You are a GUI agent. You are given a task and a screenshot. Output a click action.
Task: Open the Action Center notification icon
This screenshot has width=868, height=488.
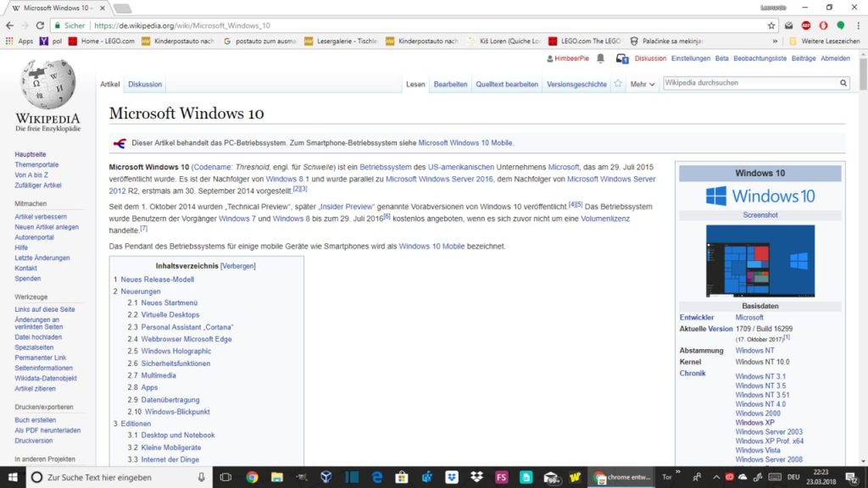[851, 477]
